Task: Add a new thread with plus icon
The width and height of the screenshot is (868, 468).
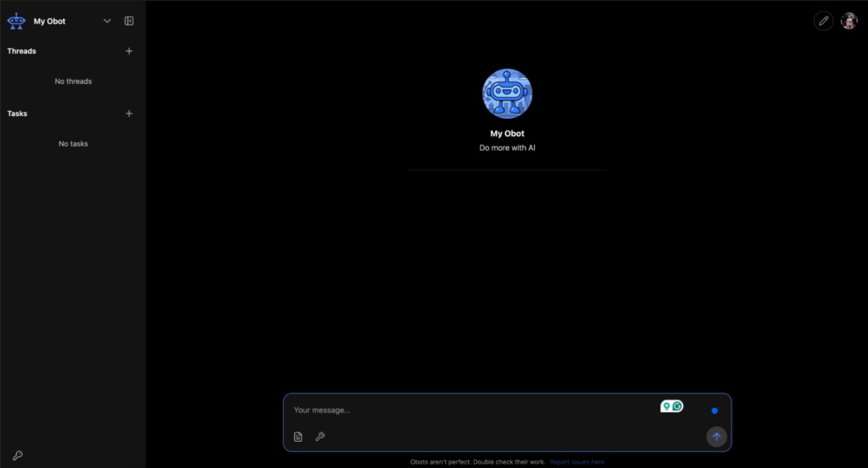Action: tap(129, 51)
